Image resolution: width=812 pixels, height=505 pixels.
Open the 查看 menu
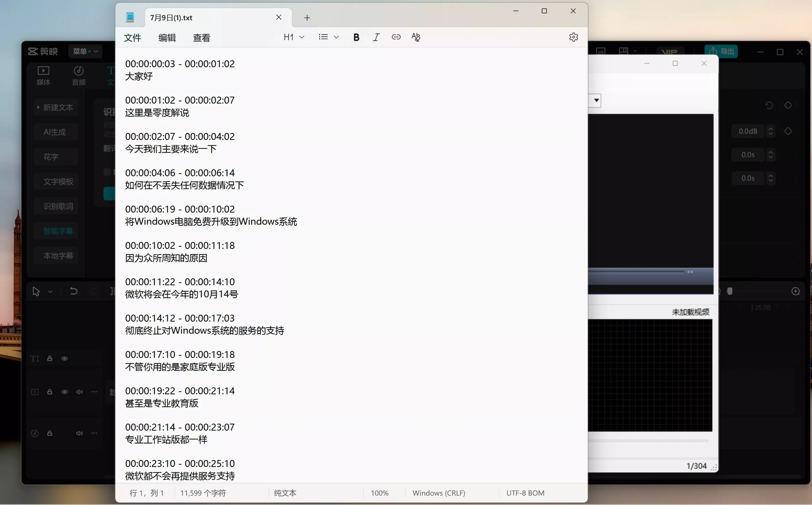[x=201, y=38]
